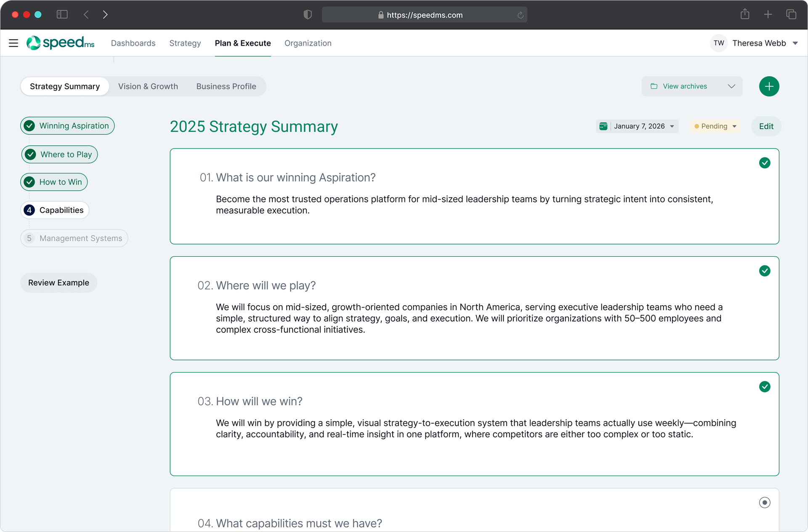This screenshot has width=808, height=532.
Task: Switch to the Vision & Growth tab
Action: (148, 86)
